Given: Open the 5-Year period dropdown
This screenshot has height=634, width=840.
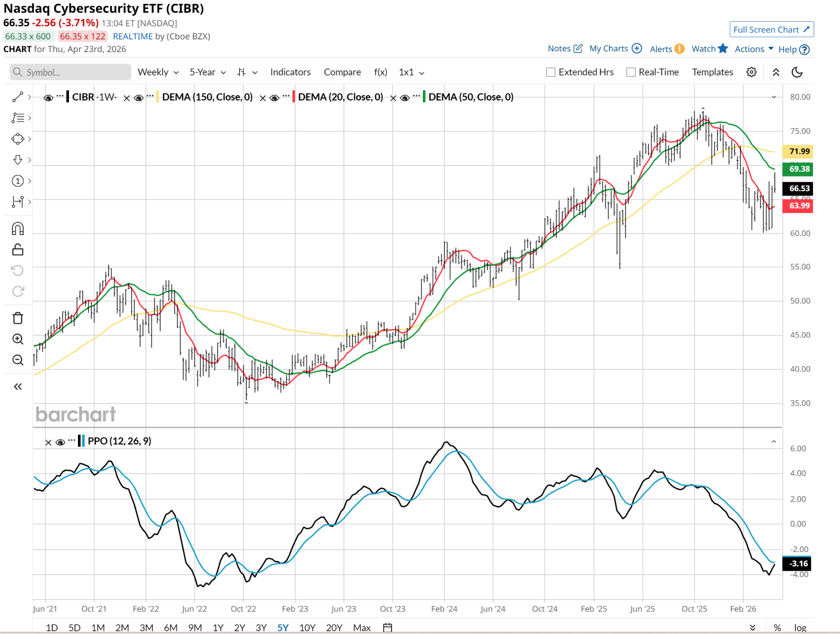Looking at the screenshot, I should (208, 72).
